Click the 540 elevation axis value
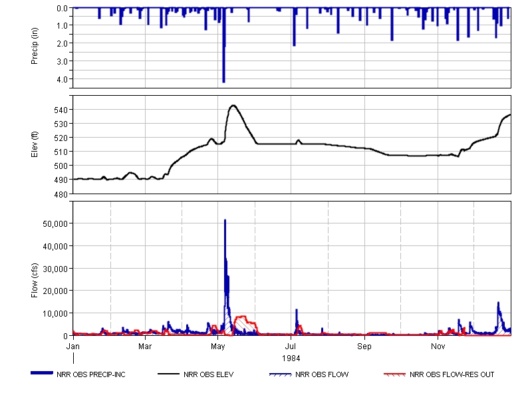The height and width of the screenshot is (417, 532). 61,110
